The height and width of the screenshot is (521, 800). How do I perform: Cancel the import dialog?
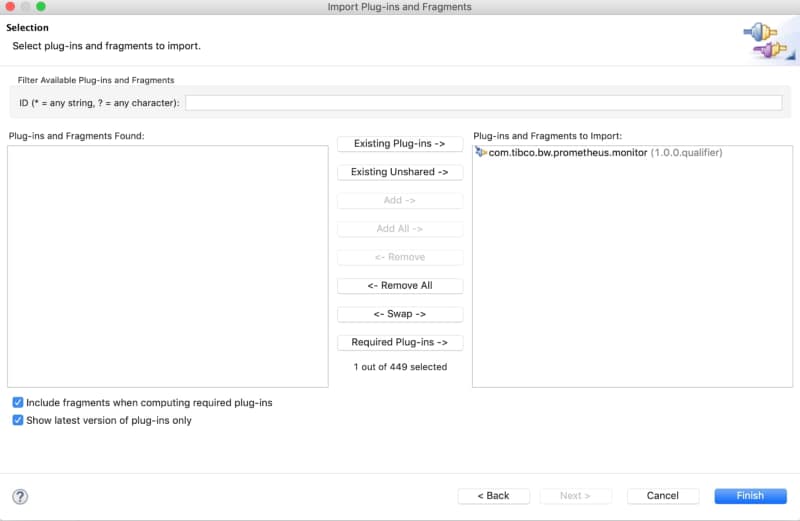click(x=662, y=496)
